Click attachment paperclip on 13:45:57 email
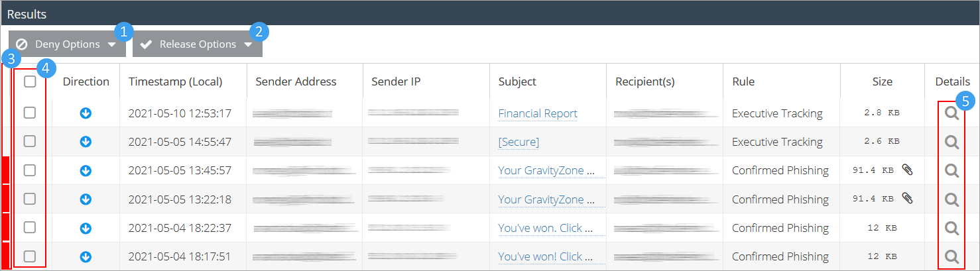The image size is (980, 271). (x=907, y=170)
